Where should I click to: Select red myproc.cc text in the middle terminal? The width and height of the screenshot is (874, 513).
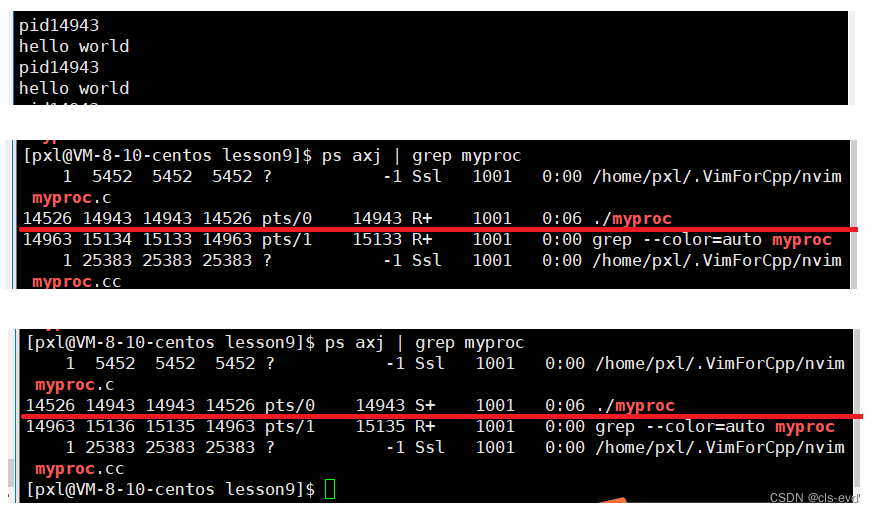point(78,282)
